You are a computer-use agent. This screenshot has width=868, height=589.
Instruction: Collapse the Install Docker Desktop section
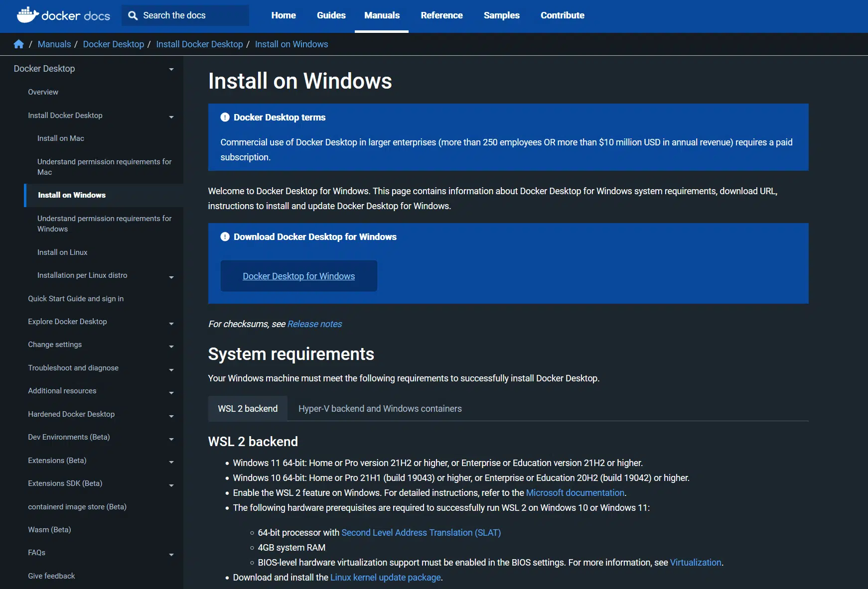click(x=171, y=117)
